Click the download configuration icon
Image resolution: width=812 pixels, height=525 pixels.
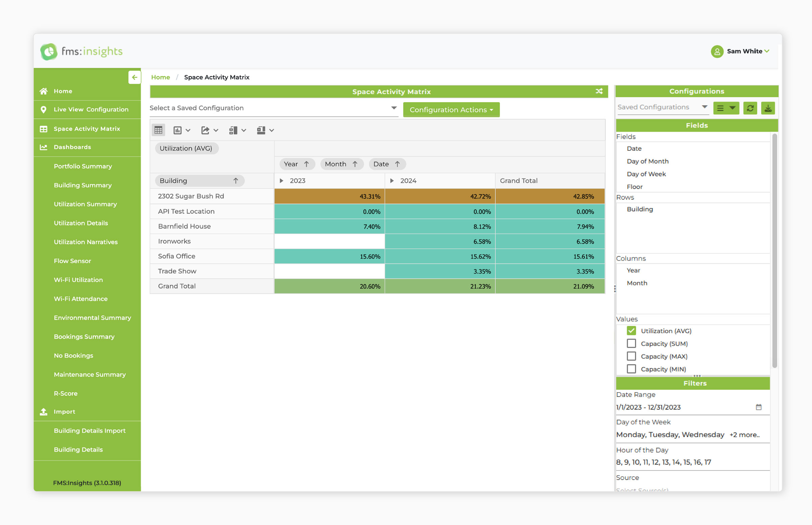point(768,108)
